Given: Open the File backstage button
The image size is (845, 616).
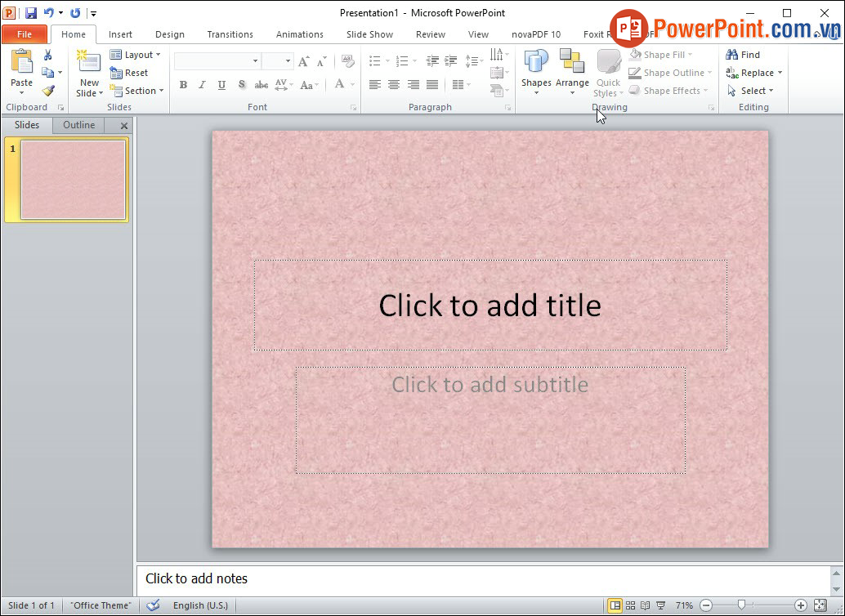Looking at the screenshot, I should click(x=25, y=34).
